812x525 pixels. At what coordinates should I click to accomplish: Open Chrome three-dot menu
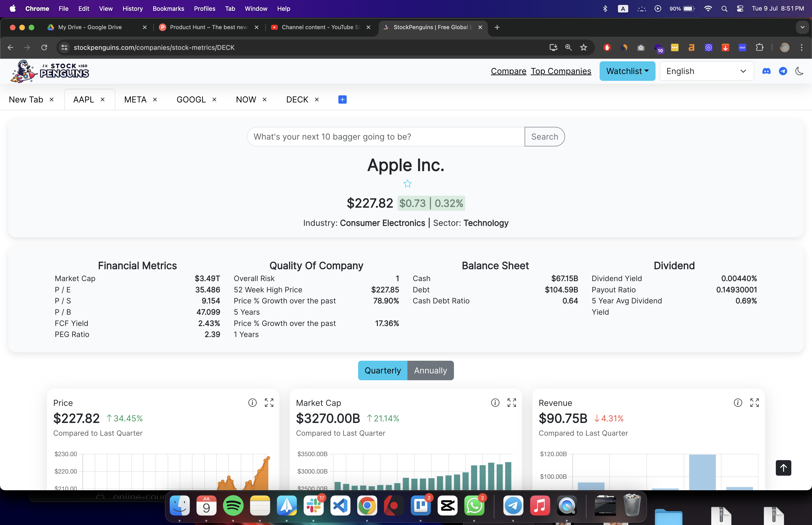(801, 47)
